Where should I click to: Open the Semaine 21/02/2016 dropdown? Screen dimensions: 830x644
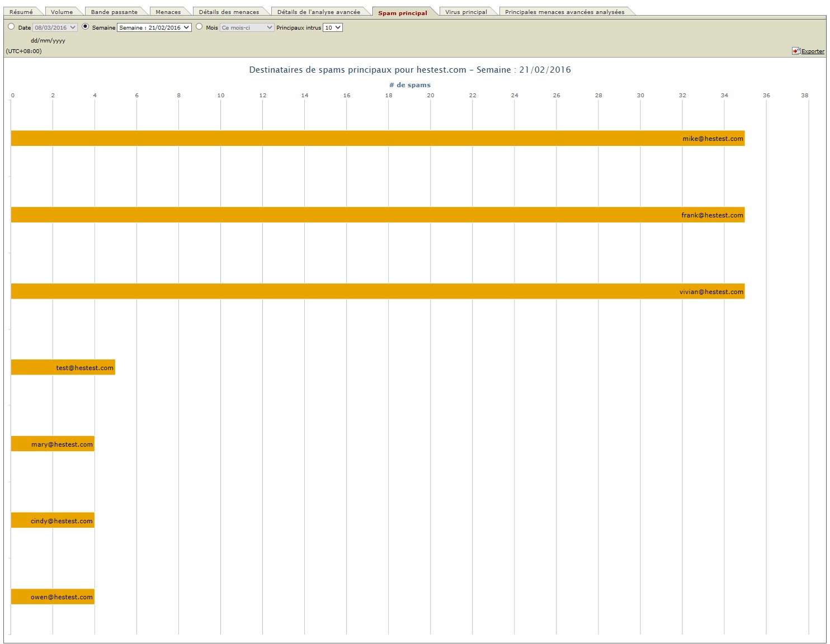pos(154,27)
